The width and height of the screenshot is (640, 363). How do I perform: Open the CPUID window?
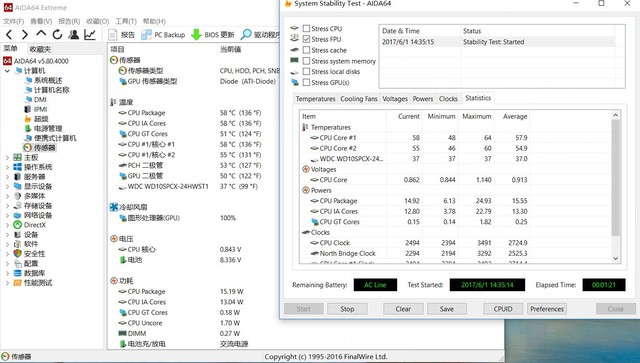tap(503, 309)
